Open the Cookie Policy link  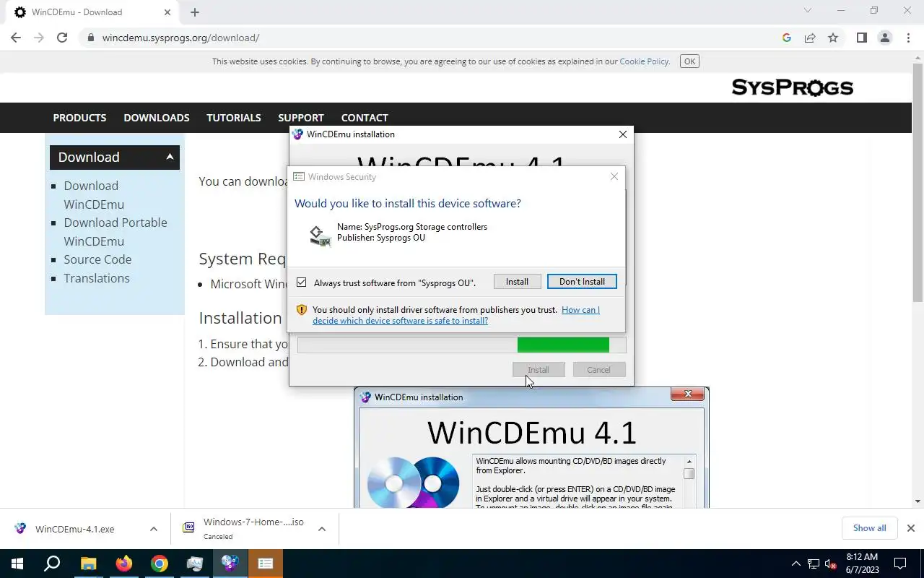click(644, 61)
